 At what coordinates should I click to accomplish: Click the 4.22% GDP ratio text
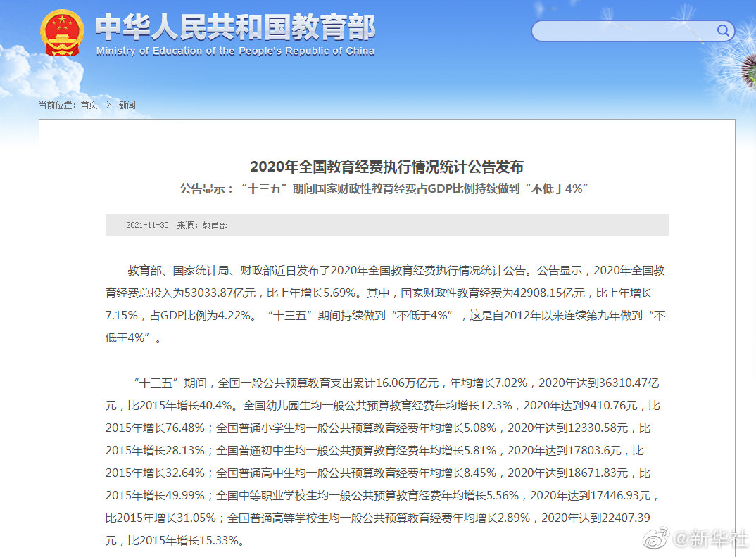point(232,315)
